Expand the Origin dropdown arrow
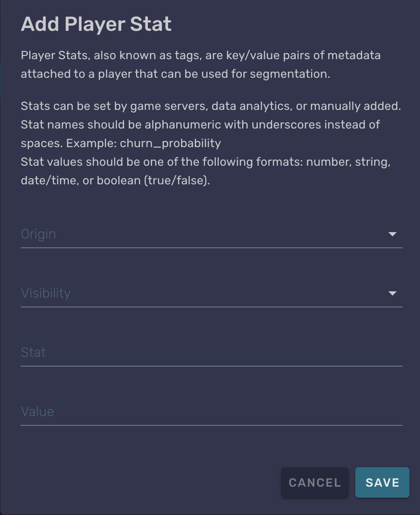Image resolution: width=420 pixels, height=515 pixels. coord(392,234)
